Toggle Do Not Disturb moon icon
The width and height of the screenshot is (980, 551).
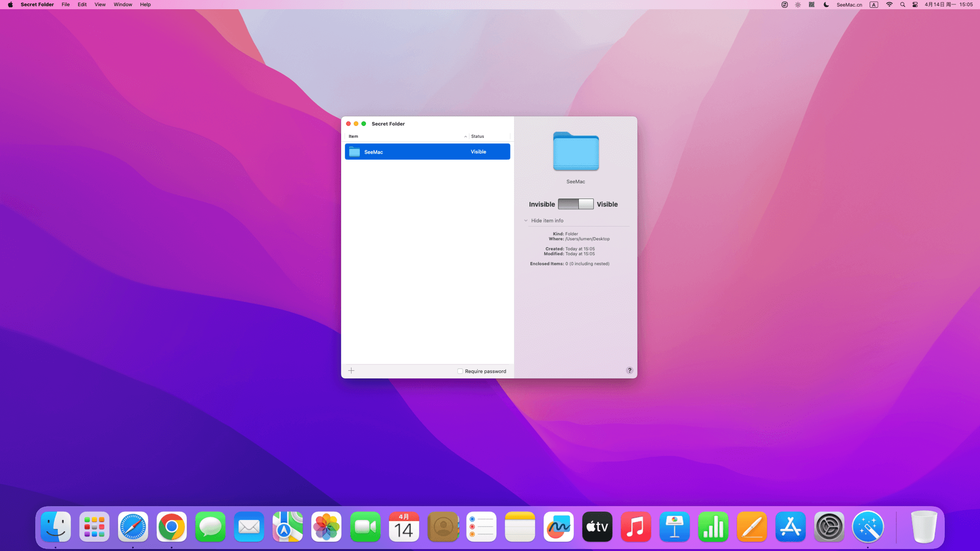click(x=826, y=5)
